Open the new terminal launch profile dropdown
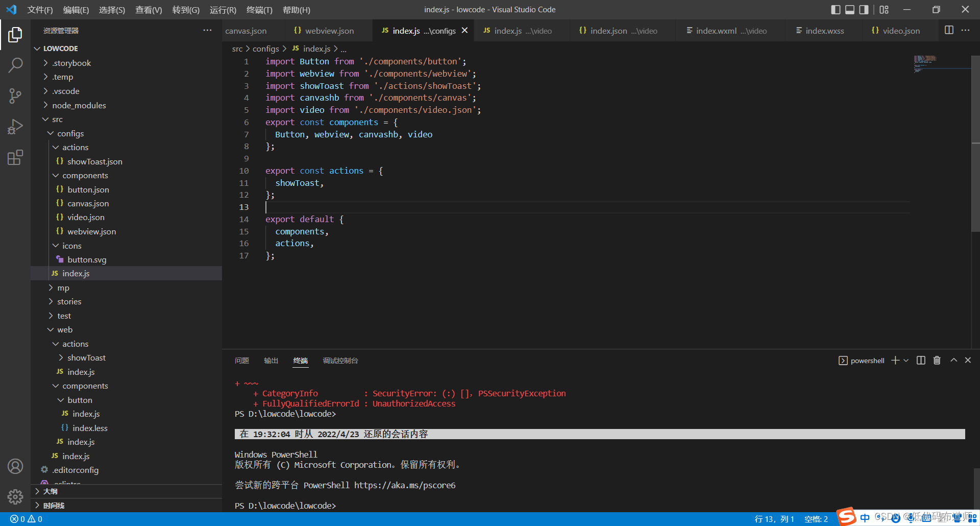 pos(906,361)
